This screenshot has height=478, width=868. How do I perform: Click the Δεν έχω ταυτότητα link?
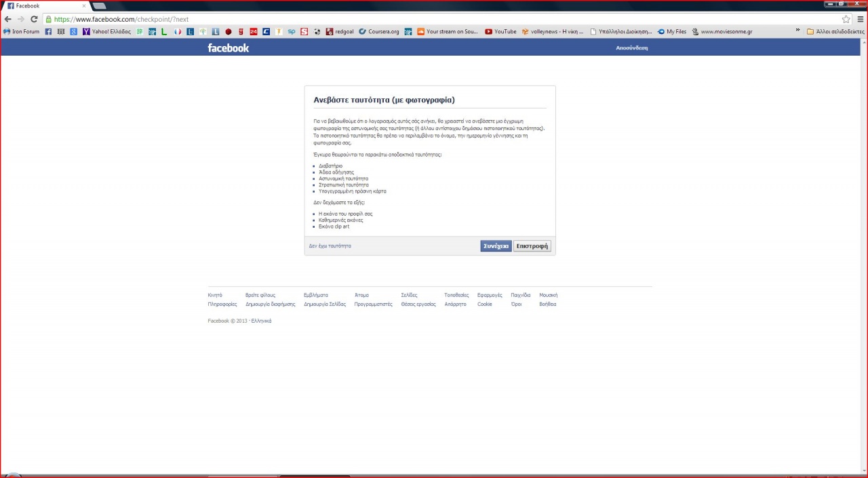pyautogui.click(x=330, y=246)
